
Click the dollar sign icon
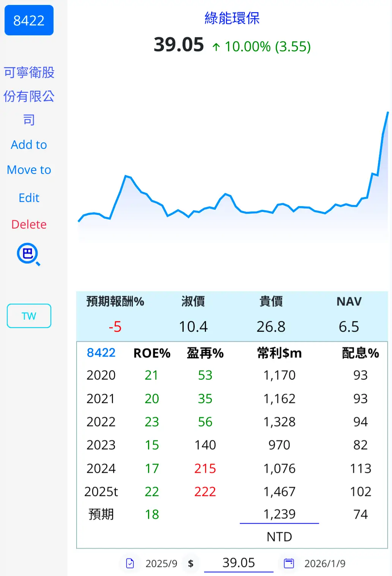pyautogui.click(x=190, y=563)
